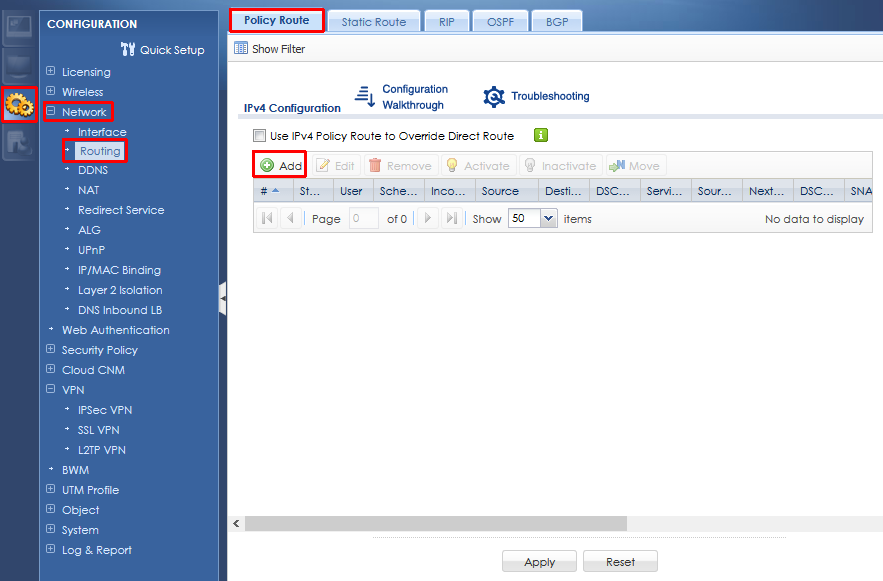The width and height of the screenshot is (883, 581).
Task: Open the Configuration Walkthrough icon
Action: (364, 96)
